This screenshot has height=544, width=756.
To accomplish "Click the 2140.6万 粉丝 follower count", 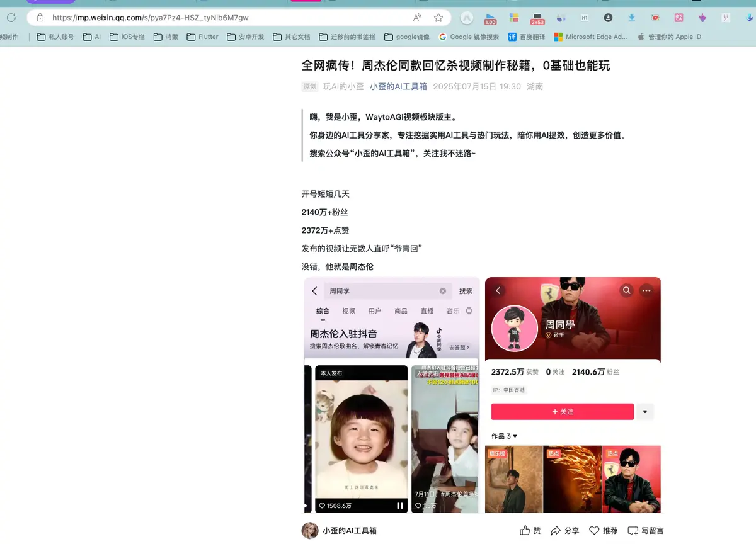I will [x=595, y=372].
